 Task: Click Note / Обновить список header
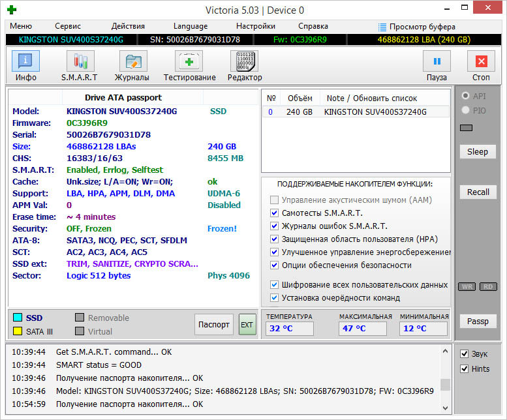(372, 98)
